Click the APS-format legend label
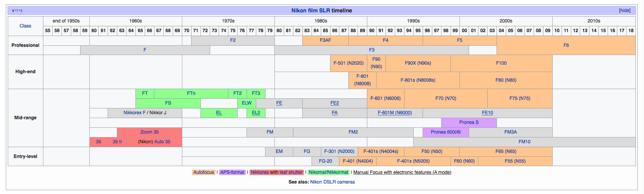The height and width of the screenshot is (194, 644). 232,172
